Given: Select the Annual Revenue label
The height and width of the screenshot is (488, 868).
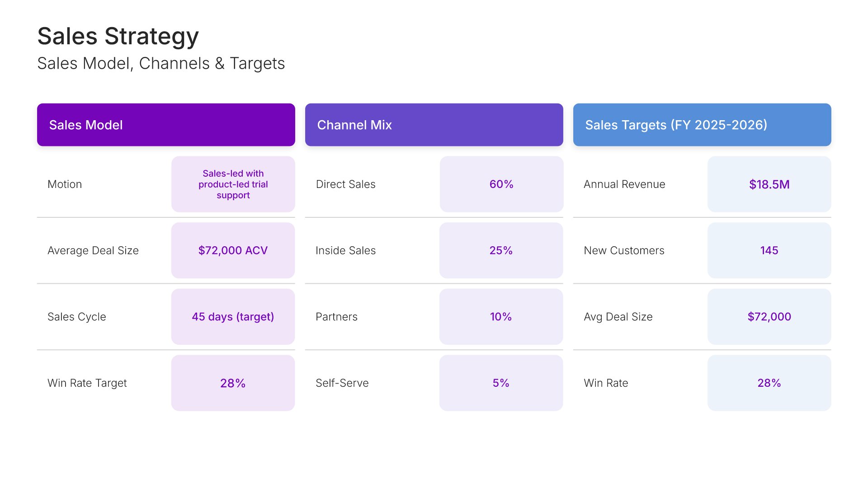Looking at the screenshot, I should pyautogui.click(x=624, y=184).
